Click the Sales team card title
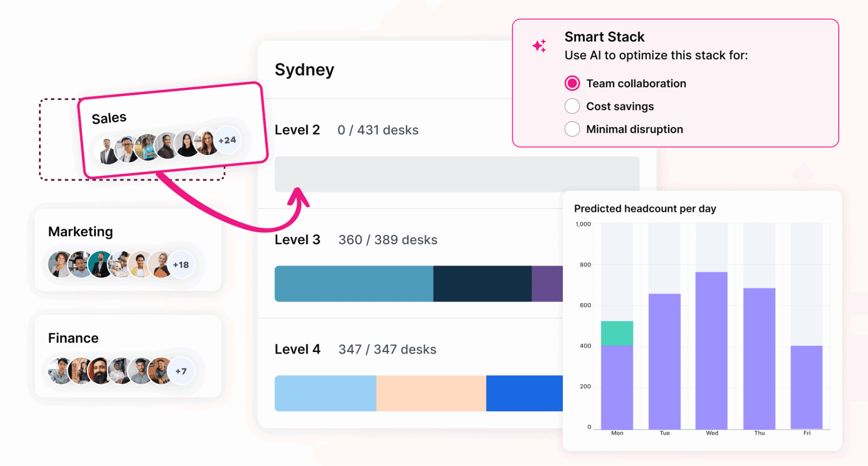868x466 pixels. (x=109, y=118)
